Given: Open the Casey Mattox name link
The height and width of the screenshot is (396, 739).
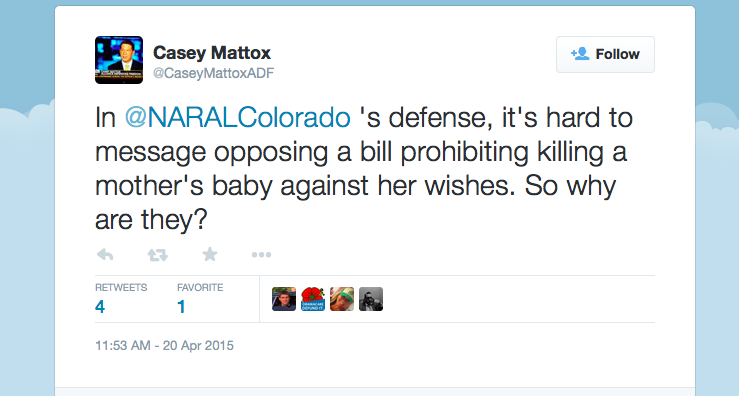Looking at the screenshot, I should tap(212, 52).
